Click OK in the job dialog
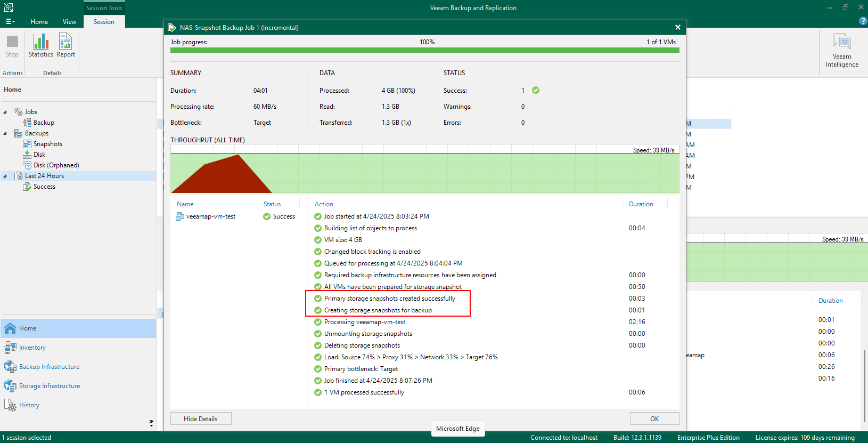Viewport: 868px width, 443px height. [654, 418]
